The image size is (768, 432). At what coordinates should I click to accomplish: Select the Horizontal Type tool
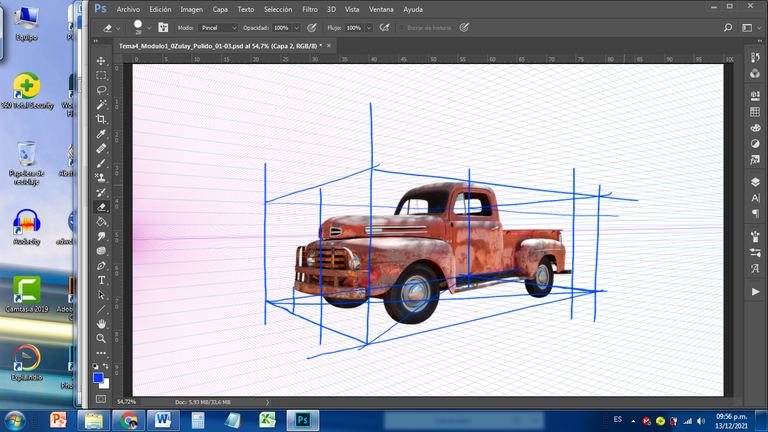(101, 281)
